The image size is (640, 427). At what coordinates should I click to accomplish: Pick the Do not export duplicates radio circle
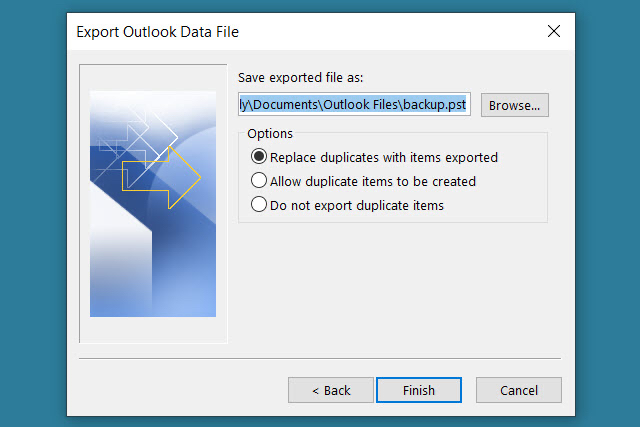pyautogui.click(x=259, y=205)
